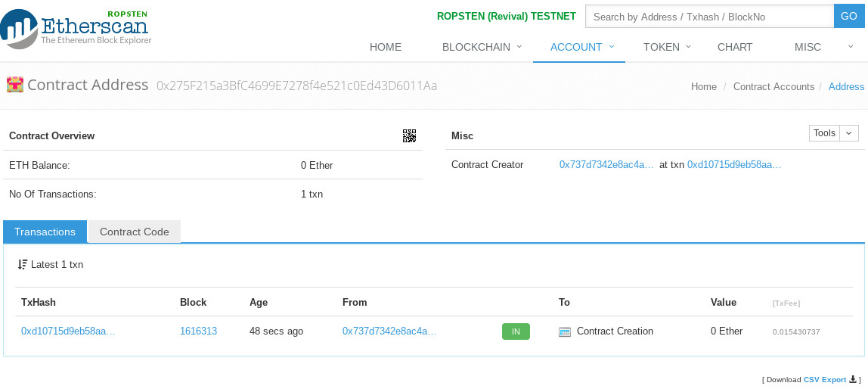The width and height of the screenshot is (868, 389).
Task: Open the CHART menu item
Action: [x=735, y=47]
